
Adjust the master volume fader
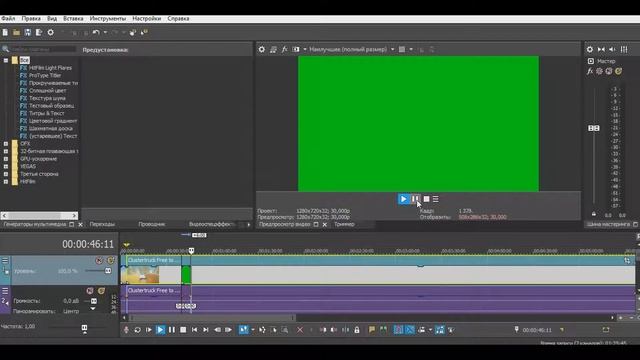coord(594,128)
